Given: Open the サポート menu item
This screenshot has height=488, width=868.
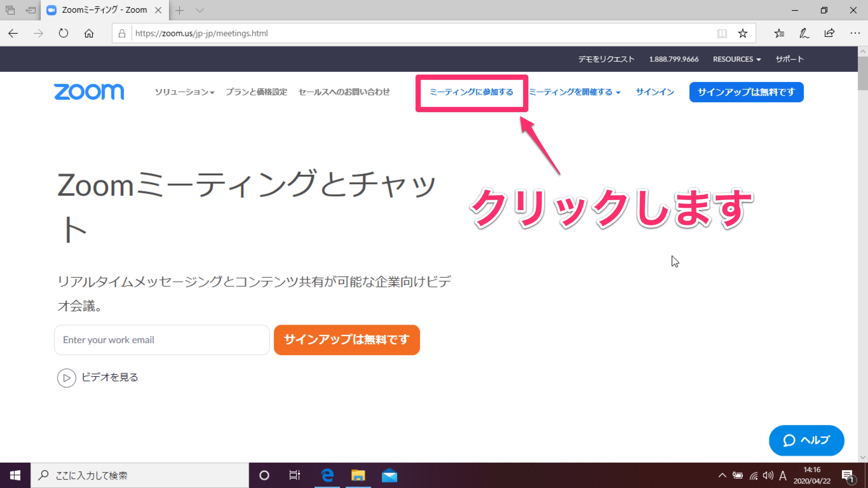Looking at the screenshot, I should pos(789,59).
